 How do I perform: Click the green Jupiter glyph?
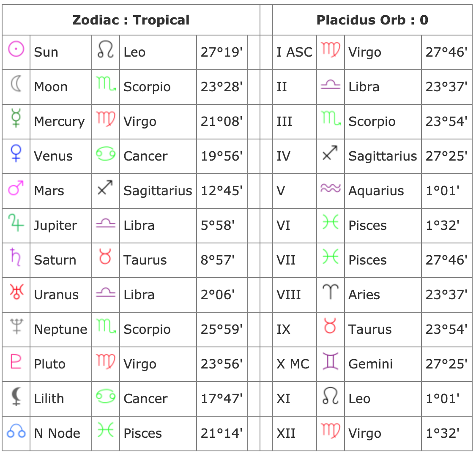[16, 223]
